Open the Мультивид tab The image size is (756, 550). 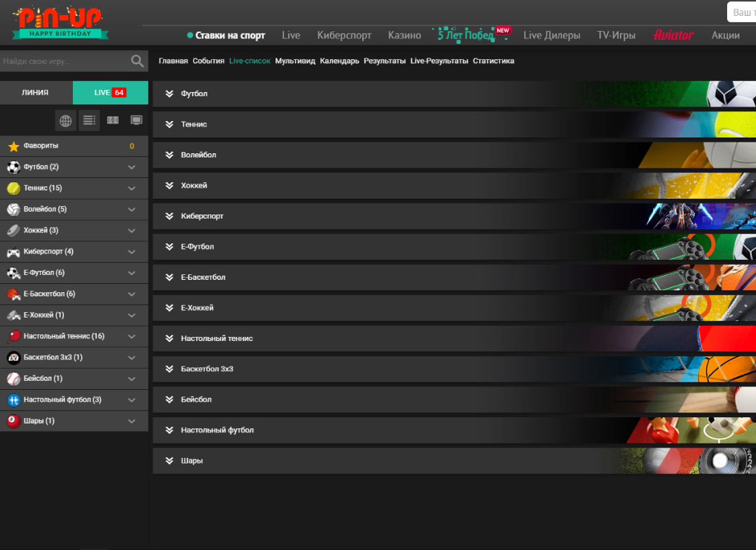[x=295, y=61]
